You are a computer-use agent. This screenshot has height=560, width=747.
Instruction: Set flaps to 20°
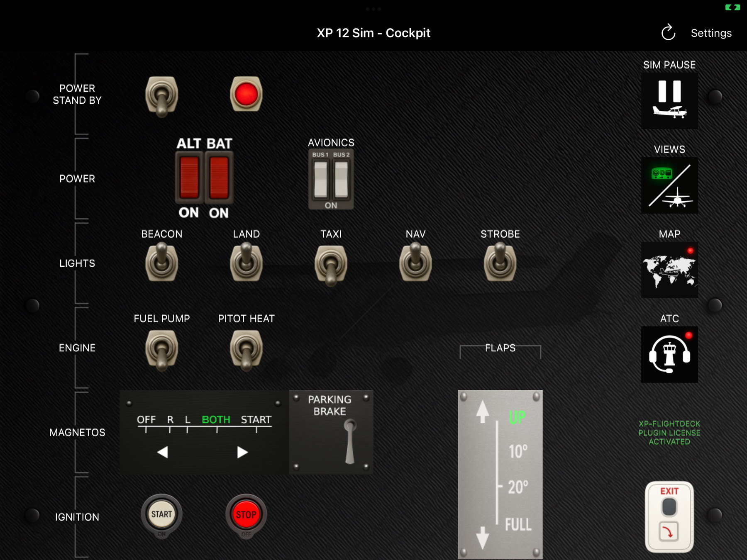(518, 487)
